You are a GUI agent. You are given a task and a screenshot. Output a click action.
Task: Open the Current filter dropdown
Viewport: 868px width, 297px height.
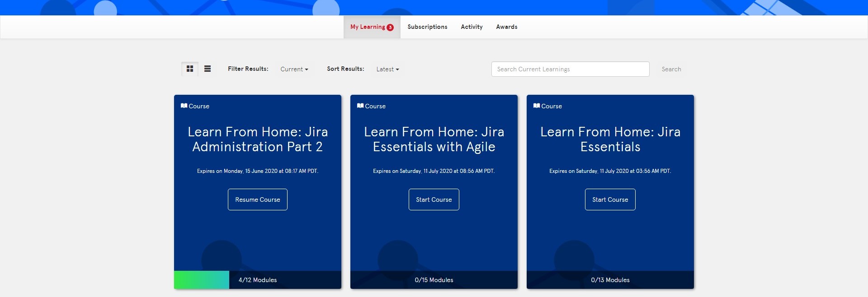[x=294, y=69]
